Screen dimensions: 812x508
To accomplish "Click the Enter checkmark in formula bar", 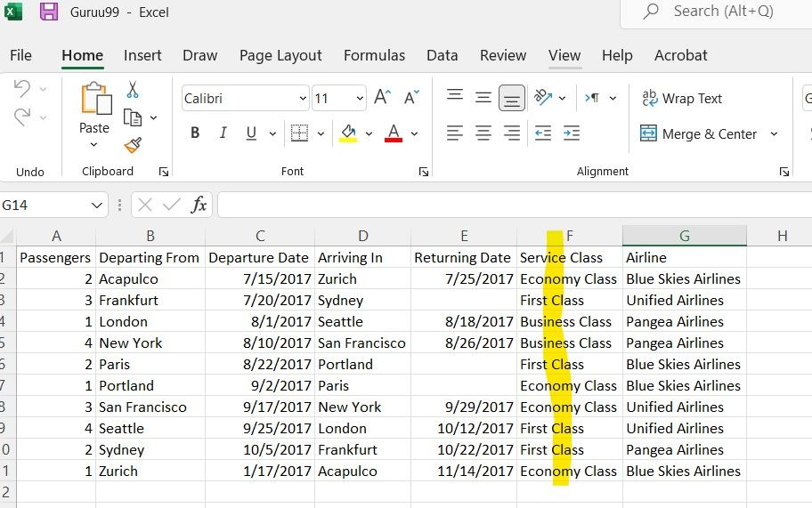I will pos(172,205).
